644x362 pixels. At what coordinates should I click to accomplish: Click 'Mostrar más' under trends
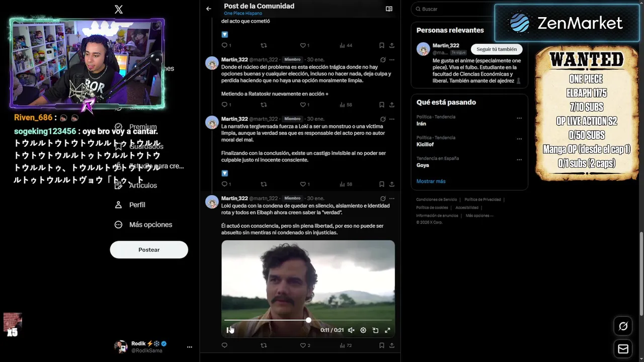coord(431,181)
